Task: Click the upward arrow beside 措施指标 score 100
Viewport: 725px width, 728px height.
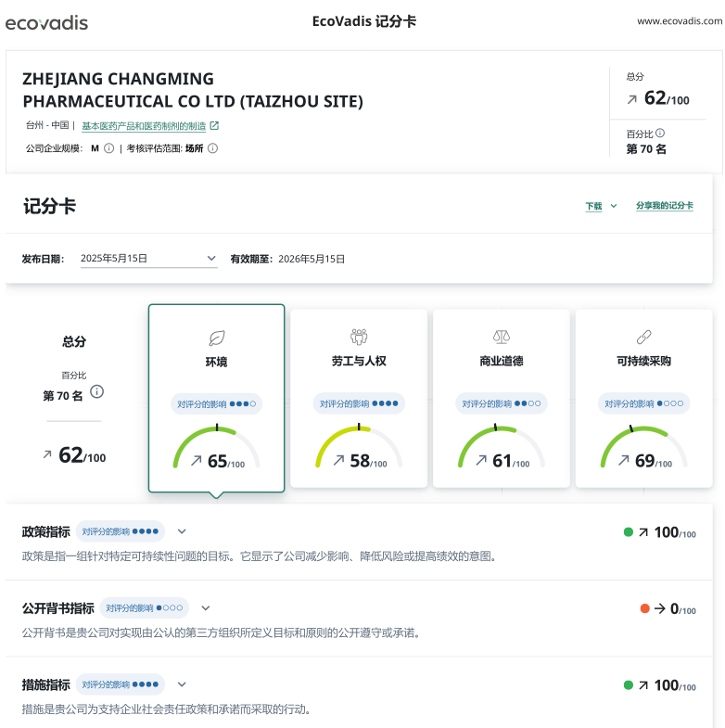Action: 643,685
